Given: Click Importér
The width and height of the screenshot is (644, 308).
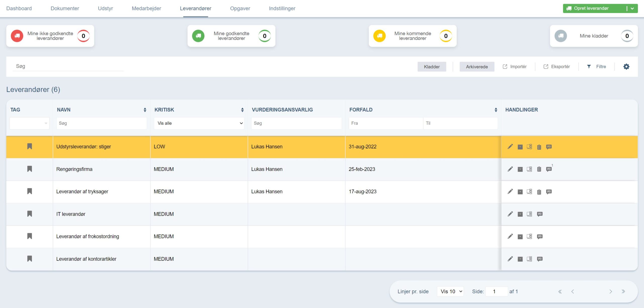Looking at the screenshot, I should 515,67.
